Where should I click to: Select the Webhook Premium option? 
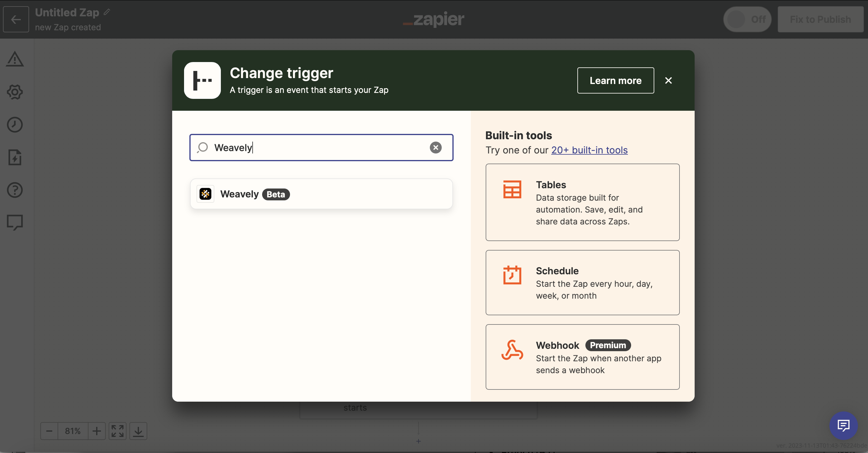coord(582,357)
